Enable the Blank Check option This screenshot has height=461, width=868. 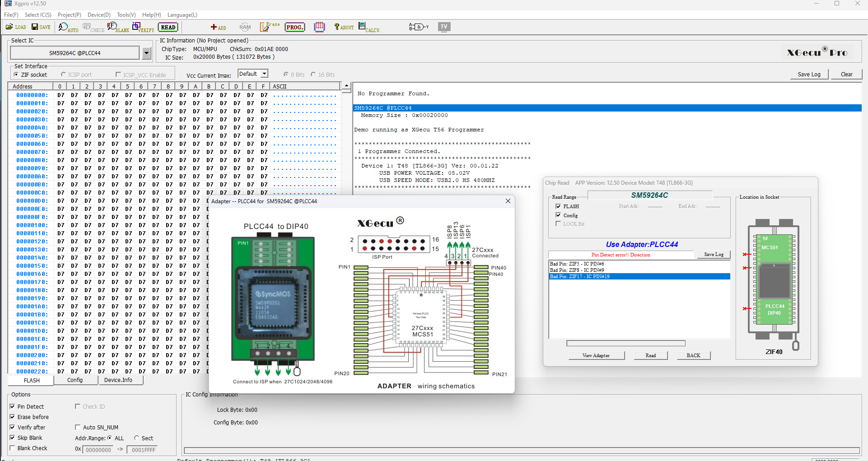pyautogui.click(x=13, y=448)
